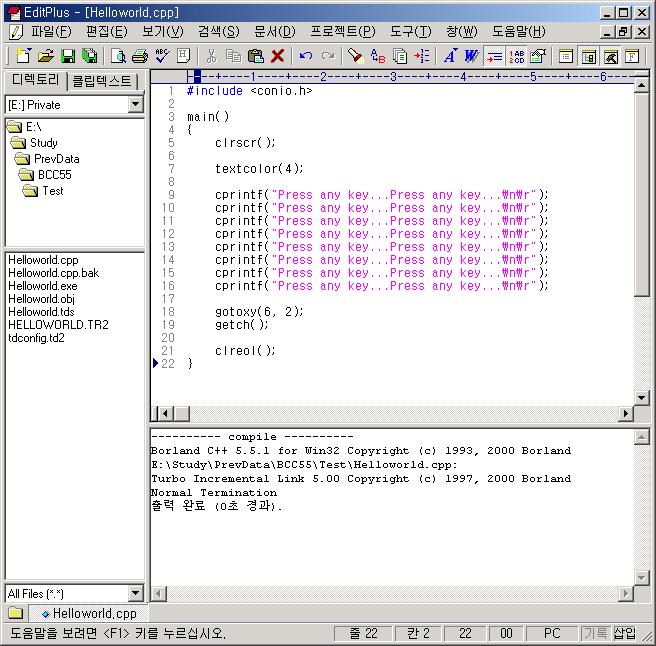Click the page icon marked H

[x=184, y=56]
